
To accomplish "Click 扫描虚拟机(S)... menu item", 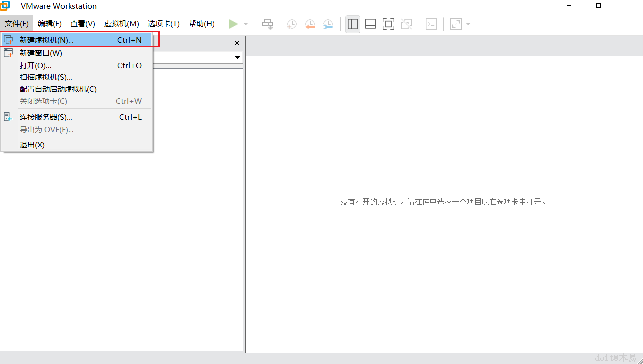I will [46, 77].
